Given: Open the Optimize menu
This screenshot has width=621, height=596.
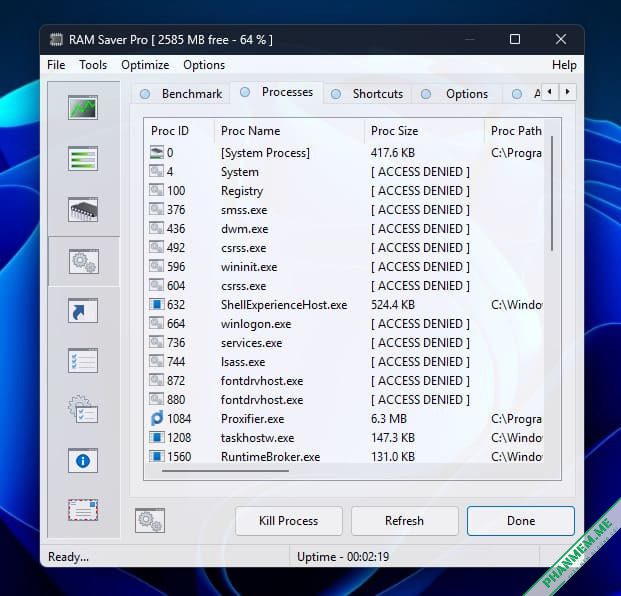Looking at the screenshot, I should pyautogui.click(x=145, y=65).
